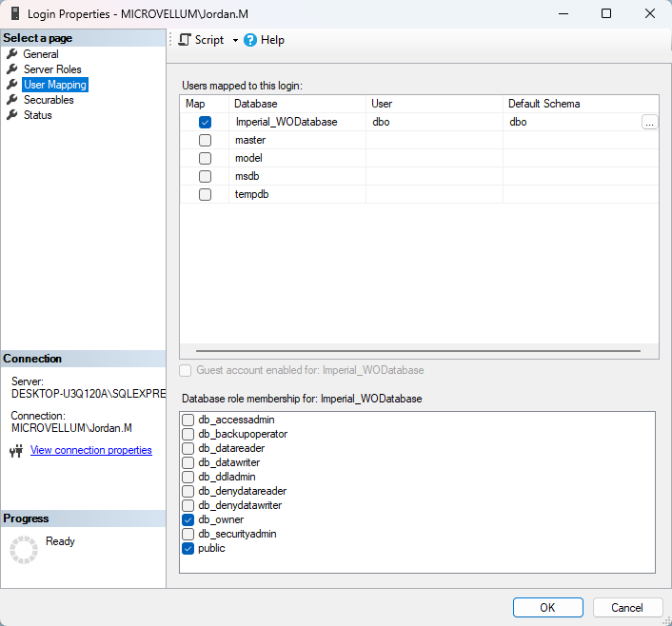672x626 pixels.
Task: Open the default schema browse ellipsis button
Action: (649, 122)
